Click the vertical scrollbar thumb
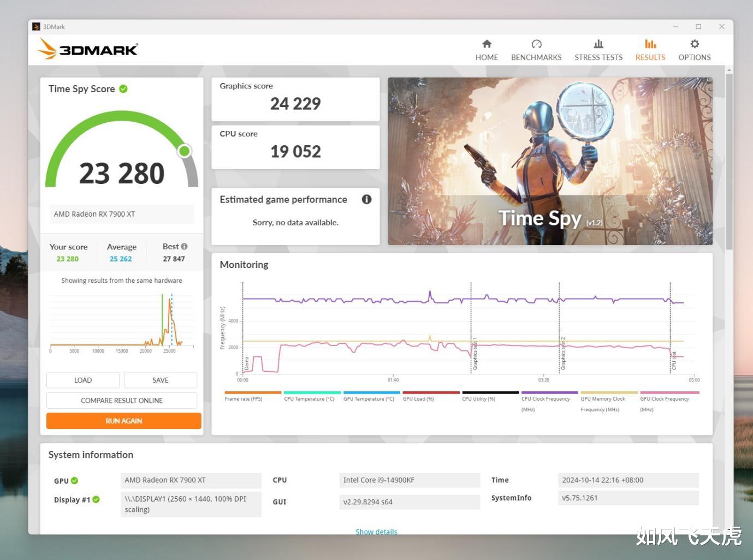Viewport: 753px width, 560px height. [x=729, y=162]
